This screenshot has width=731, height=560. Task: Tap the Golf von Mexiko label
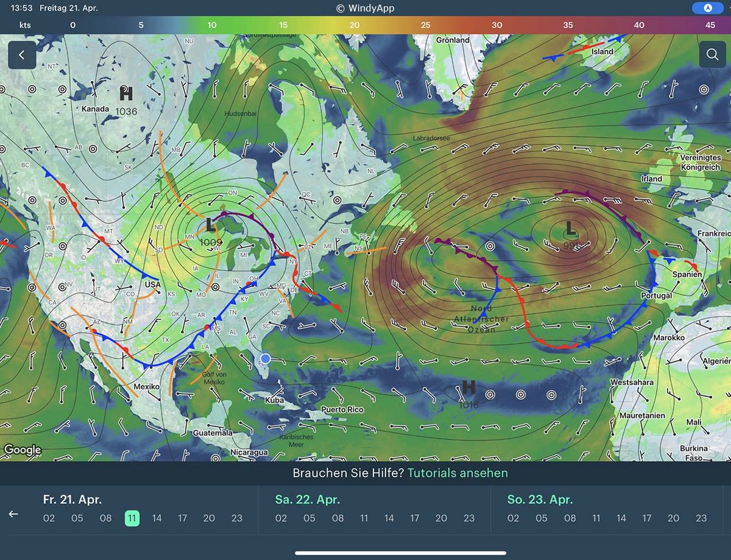pos(213,377)
